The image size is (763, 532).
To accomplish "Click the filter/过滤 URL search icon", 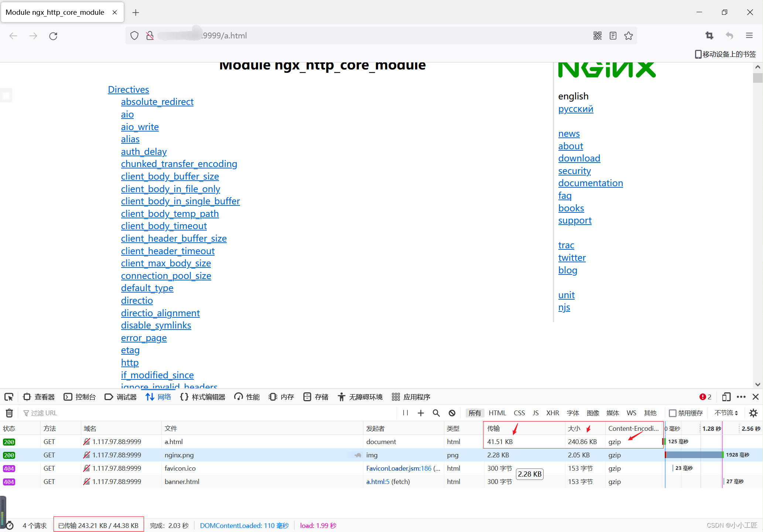I will 26,413.
